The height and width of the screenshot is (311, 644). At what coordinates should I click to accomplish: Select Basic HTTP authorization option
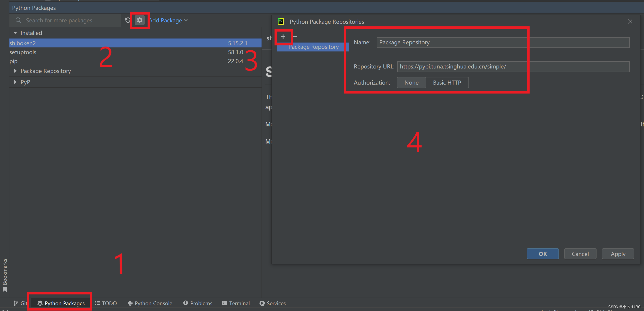447,83
